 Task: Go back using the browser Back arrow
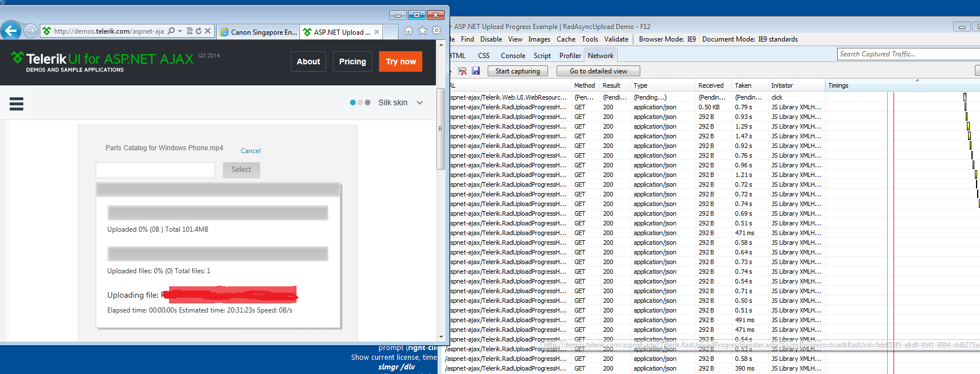11,31
